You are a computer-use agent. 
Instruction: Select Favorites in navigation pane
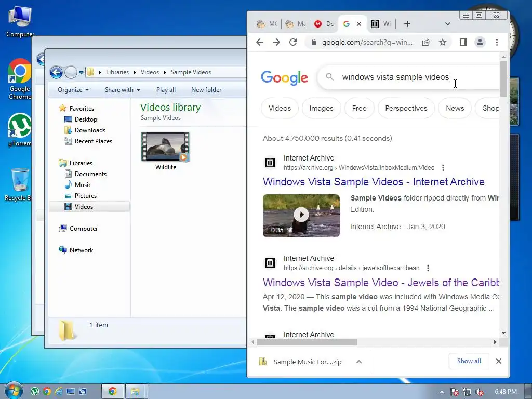point(82,108)
